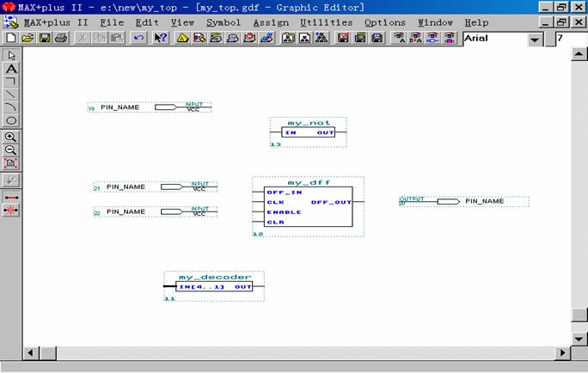Click the Find Text eye icon
Image resolution: width=588 pixels, height=373 pixels.
click(x=399, y=38)
